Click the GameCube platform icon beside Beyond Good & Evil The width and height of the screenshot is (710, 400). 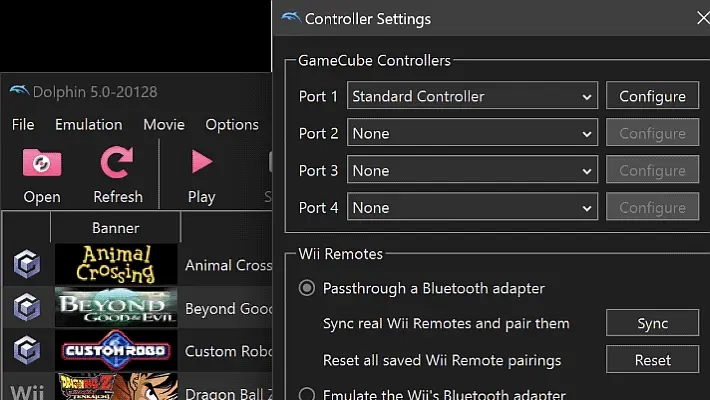pos(27,307)
